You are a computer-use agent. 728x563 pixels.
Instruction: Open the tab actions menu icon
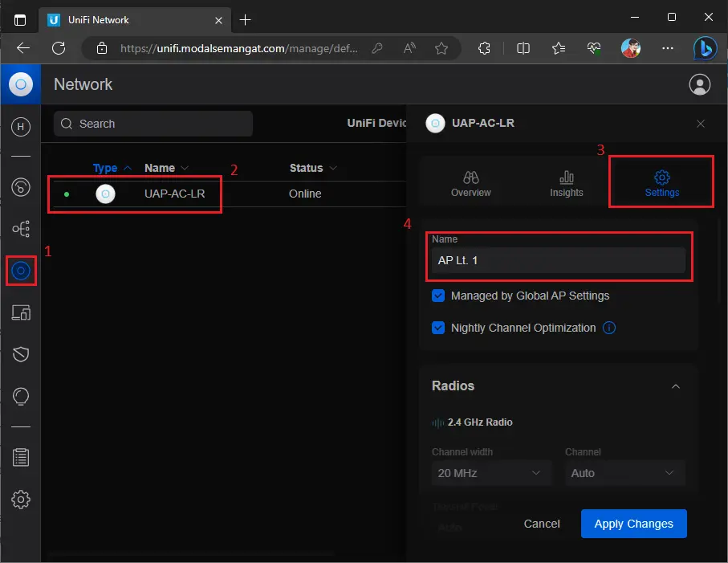pyautogui.click(x=20, y=20)
